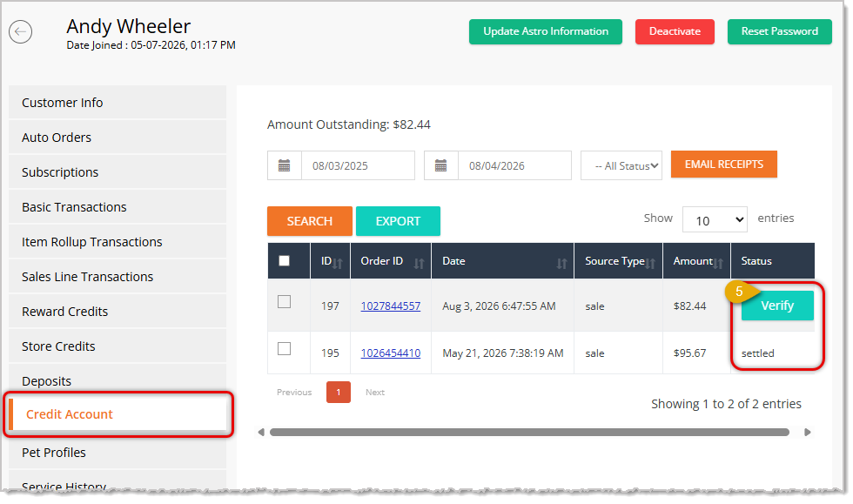The image size is (853, 504).
Task: Click Next pagination link
Action: click(x=375, y=392)
